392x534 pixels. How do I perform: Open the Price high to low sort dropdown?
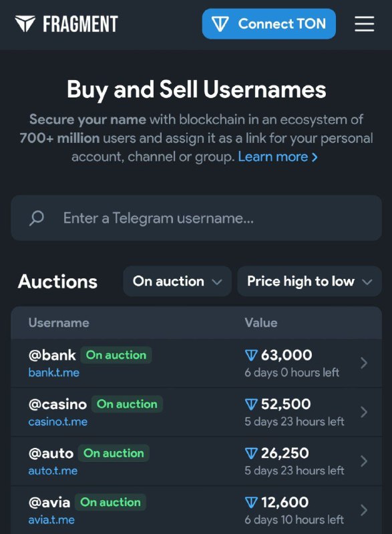point(309,281)
